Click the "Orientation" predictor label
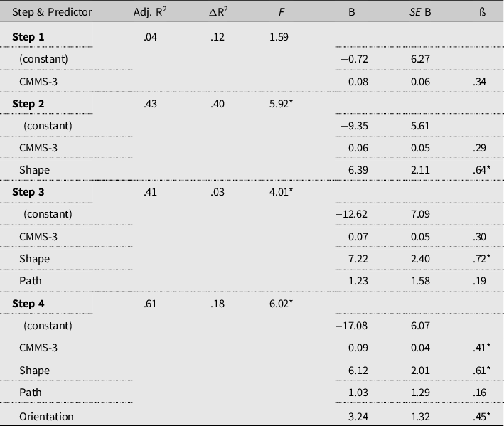Image resolution: width=504 pixels, height=426 pixels. point(46,416)
